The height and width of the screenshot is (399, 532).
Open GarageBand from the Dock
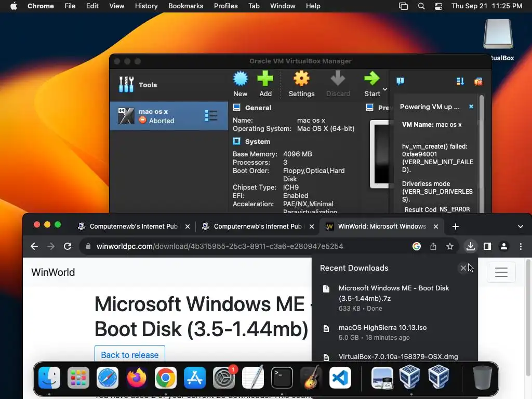point(311,377)
